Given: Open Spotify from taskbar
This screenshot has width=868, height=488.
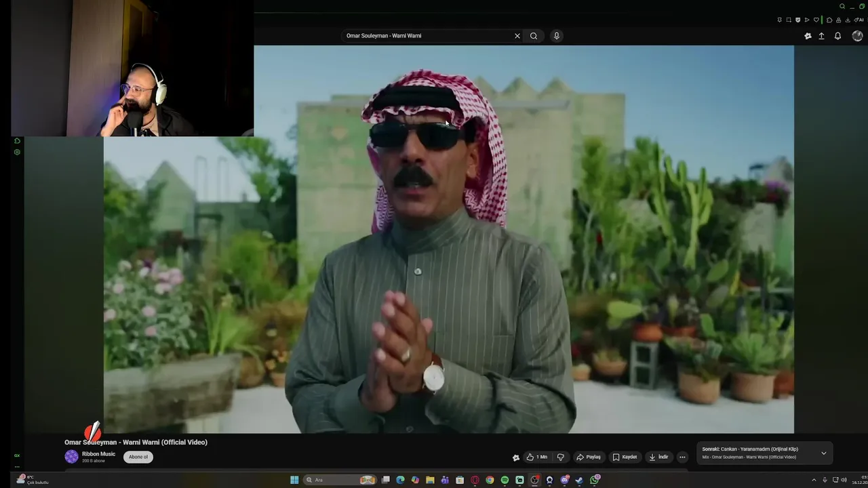Looking at the screenshot, I should click(505, 480).
